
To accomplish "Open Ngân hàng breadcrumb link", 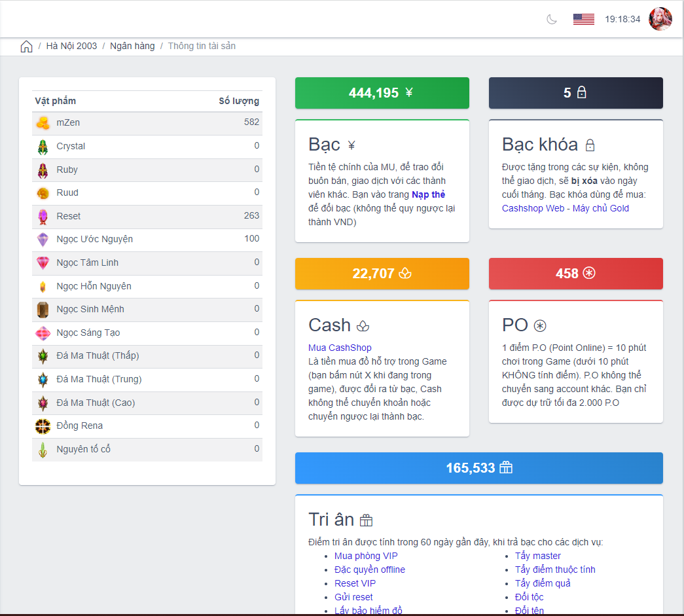I will coord(132,46).
